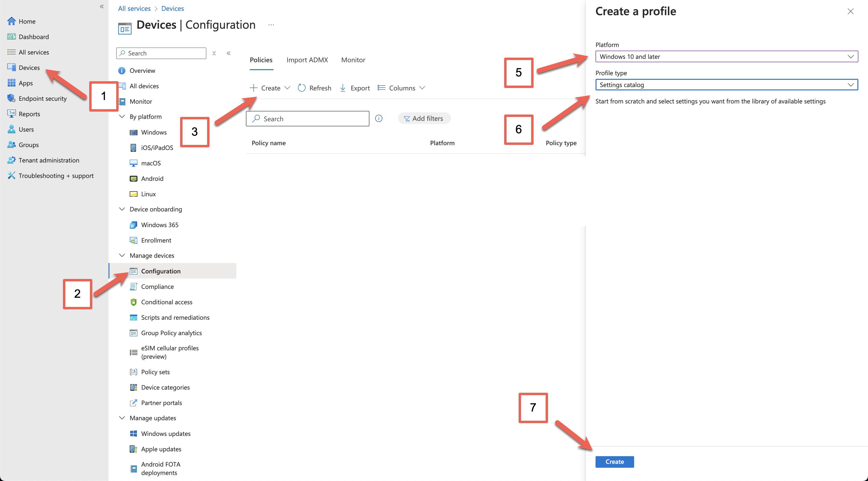This screenshot has width=868, height=481.
Task: Click the Compliance icon in sidebar
Action: point(131,286)
